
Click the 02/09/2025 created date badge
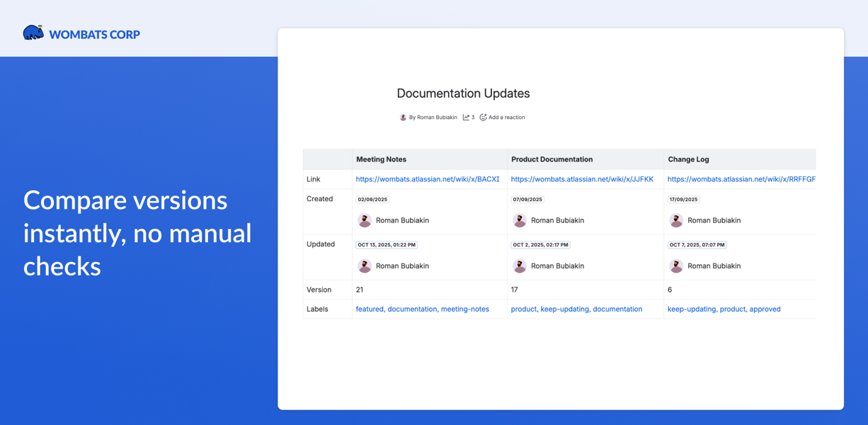point(372,200)
